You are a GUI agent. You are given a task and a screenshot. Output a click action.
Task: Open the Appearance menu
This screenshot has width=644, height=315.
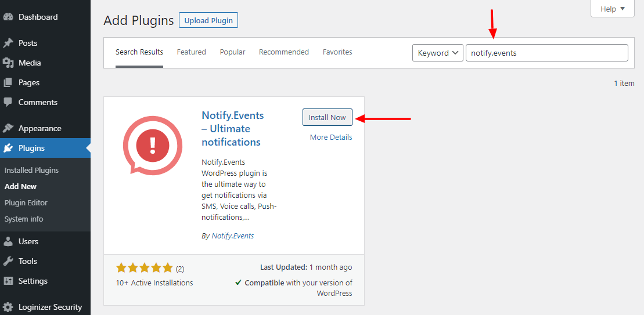[x=45, y=128]
